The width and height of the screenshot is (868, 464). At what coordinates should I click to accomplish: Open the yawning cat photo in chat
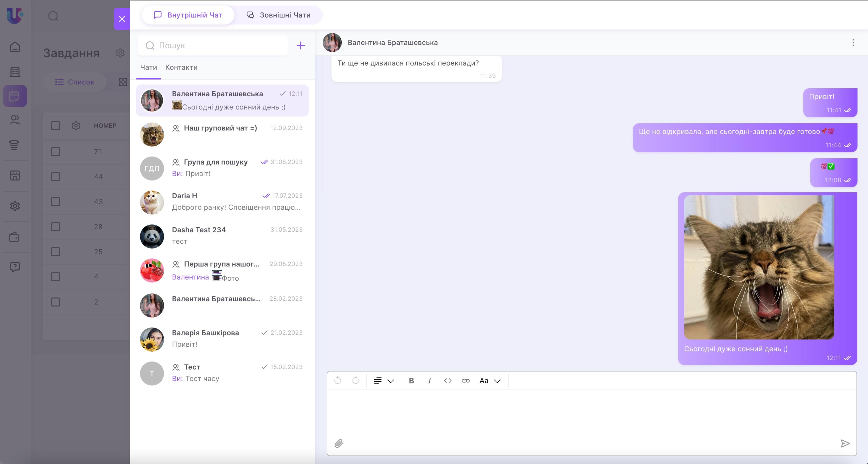759,267
